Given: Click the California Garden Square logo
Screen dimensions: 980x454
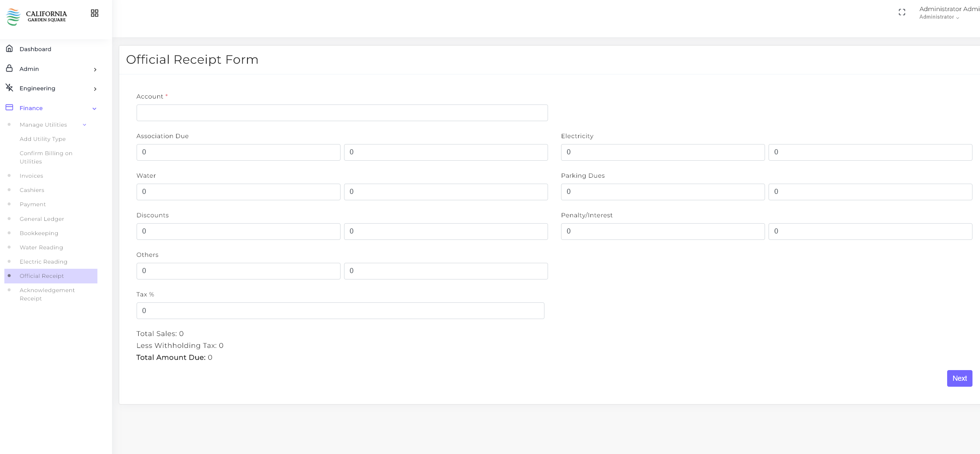Looking at the screenshot, I should 36,17.
